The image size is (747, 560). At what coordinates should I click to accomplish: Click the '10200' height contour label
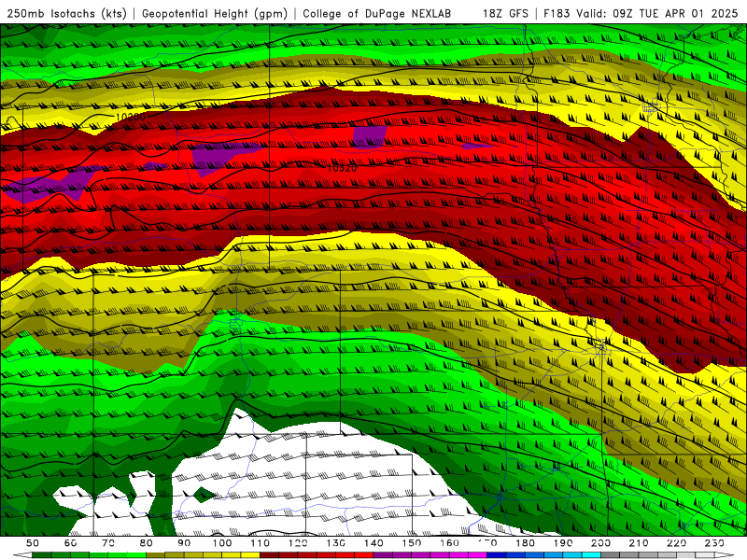pyautogui.click(x=130, y=116)
